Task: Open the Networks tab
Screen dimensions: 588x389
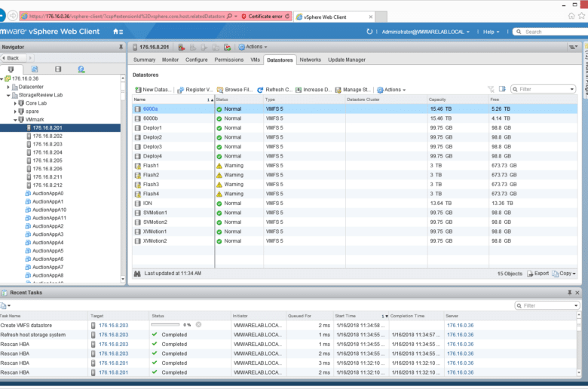Action: pyautogui.click(x=310, y=60)
